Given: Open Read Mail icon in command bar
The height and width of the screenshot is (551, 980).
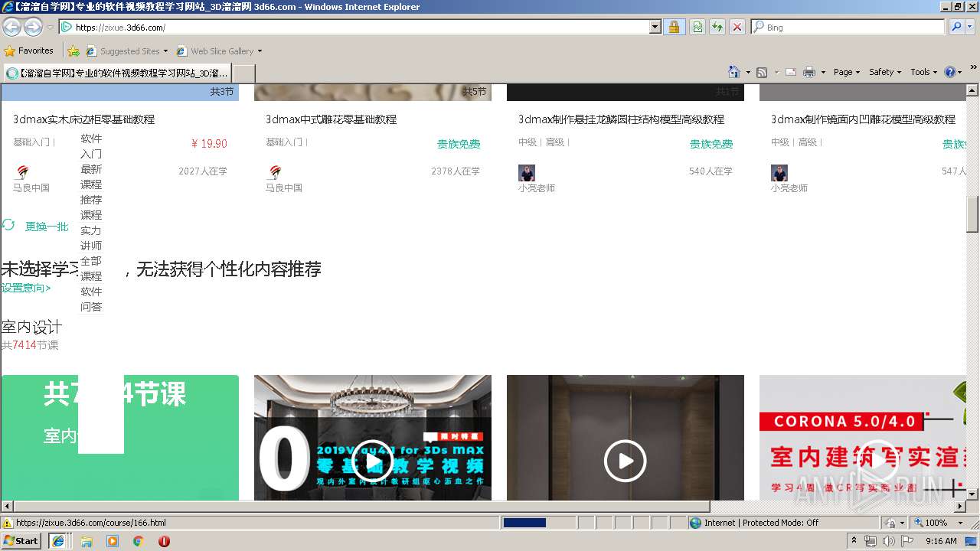Looking at the screenshot, I should (791, 72).
